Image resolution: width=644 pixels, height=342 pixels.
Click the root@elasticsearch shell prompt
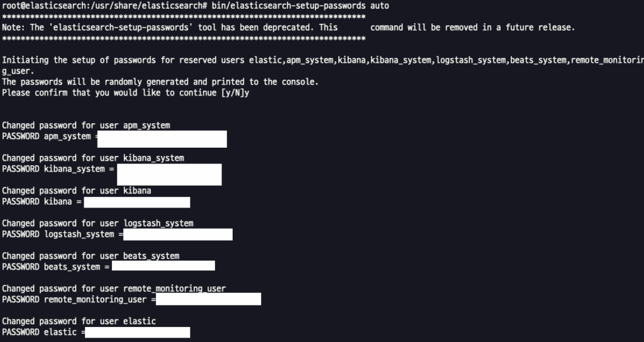105,6
